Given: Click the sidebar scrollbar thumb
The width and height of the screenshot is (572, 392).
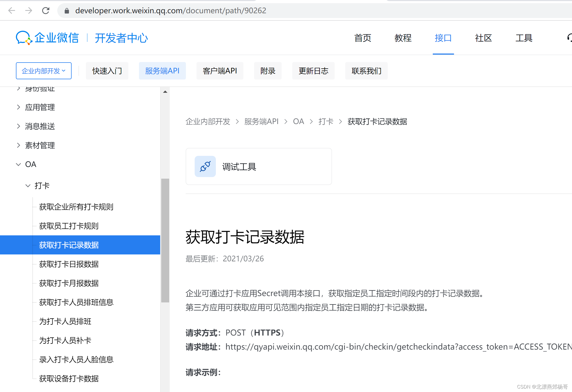Looking at the screenshot, I should pos(165,240).
